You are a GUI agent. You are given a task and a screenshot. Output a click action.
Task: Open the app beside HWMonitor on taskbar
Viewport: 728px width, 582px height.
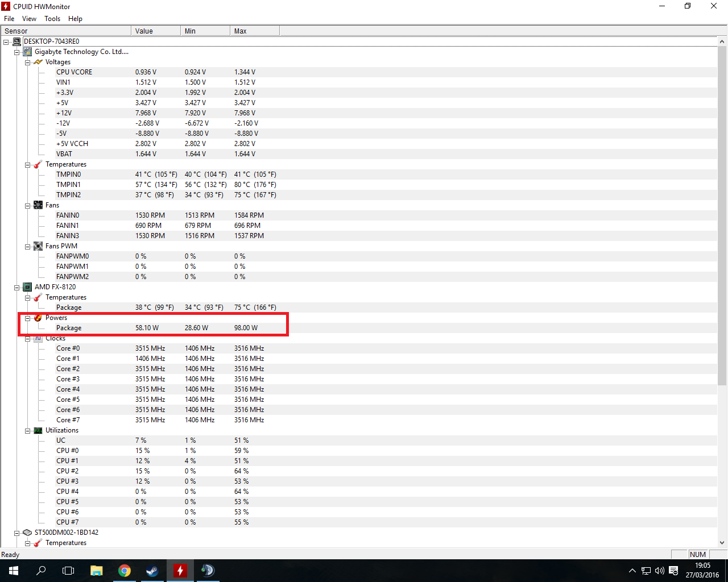(x=208, y=571)
